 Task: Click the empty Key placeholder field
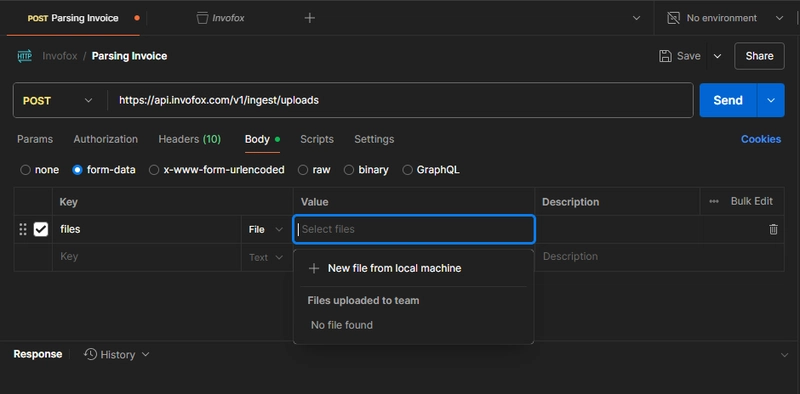[x=147, y=257]
